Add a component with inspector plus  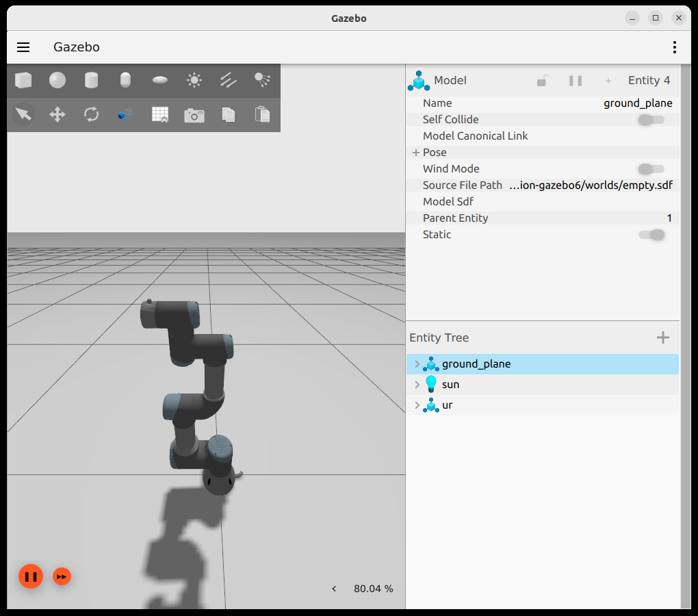pos(608,81)
